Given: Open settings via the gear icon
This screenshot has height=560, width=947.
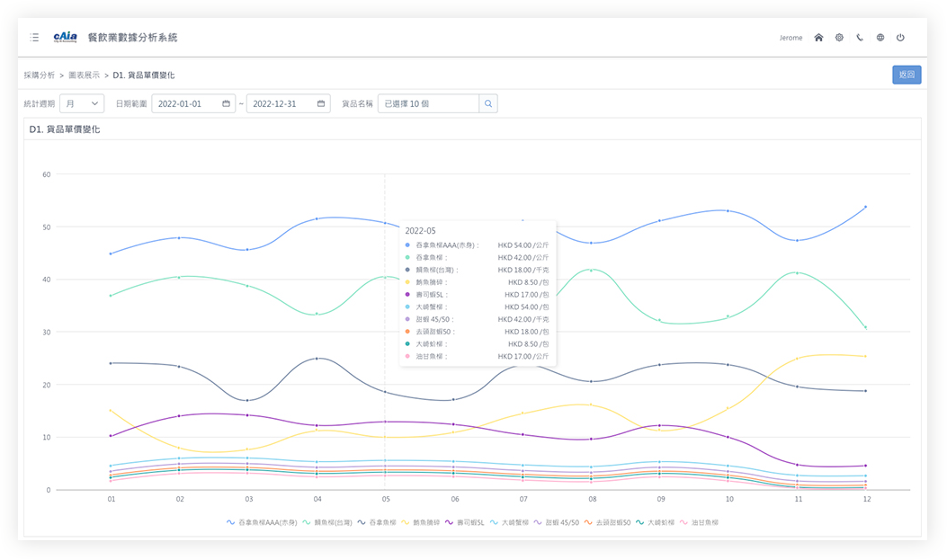Looking at the screenshot, I should [x=839, y=38].
